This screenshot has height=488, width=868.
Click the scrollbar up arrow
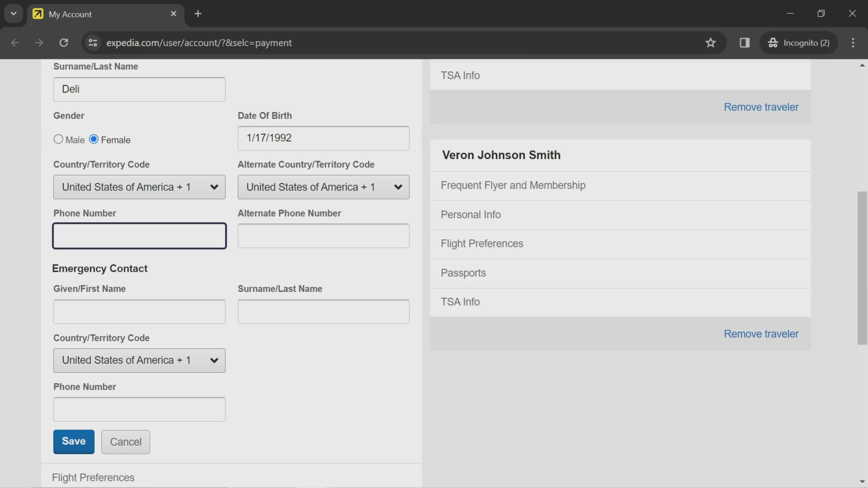point(862,65)
